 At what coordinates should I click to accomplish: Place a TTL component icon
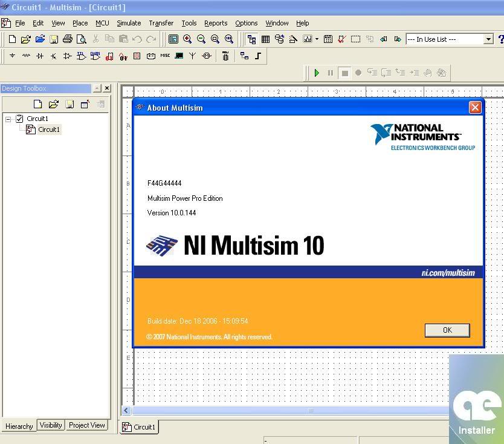click(81, 56)
